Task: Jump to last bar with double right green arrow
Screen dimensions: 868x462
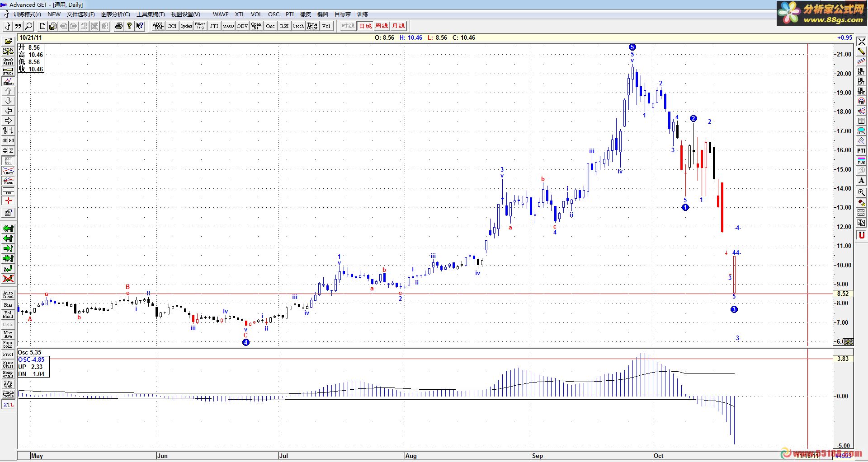Action: 8,259
